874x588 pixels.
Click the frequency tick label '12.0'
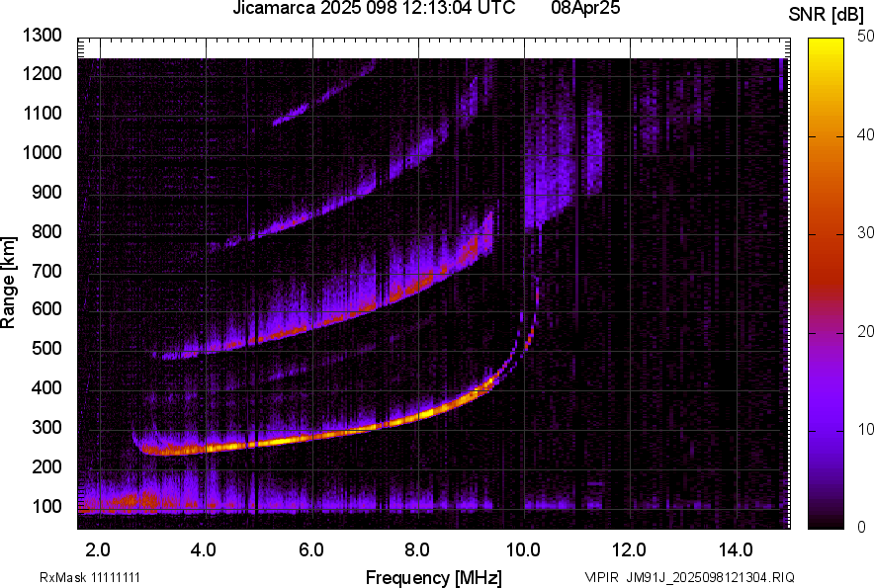(x=629, y=550)
